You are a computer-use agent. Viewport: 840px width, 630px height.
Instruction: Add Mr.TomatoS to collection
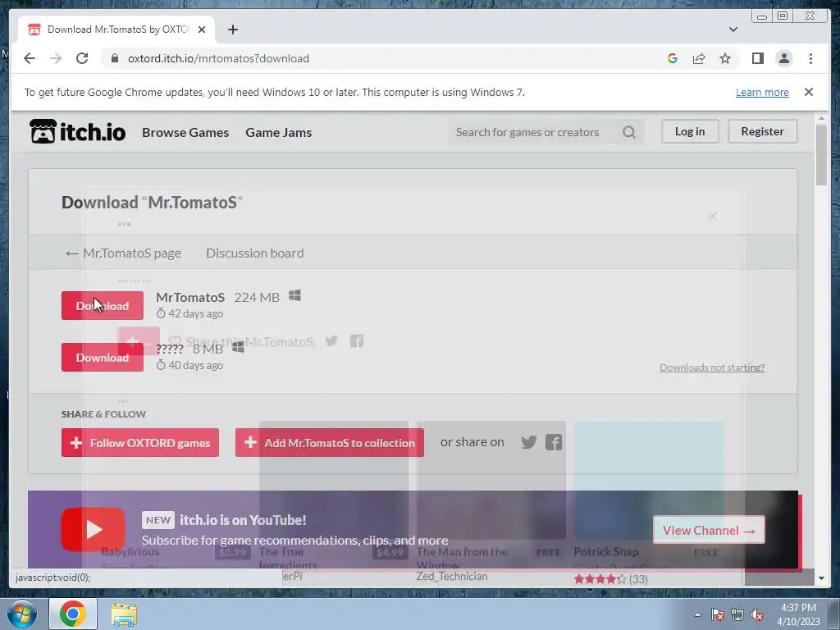330,442
